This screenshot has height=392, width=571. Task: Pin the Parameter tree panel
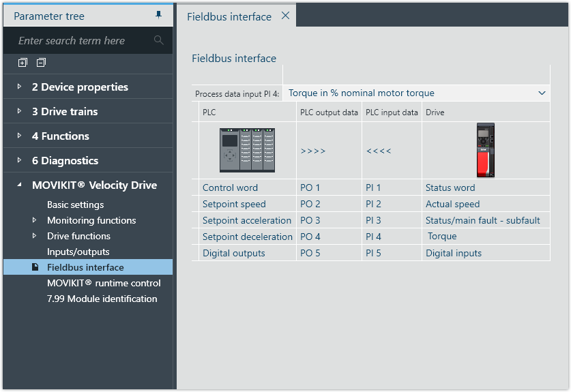pos(159,15)
